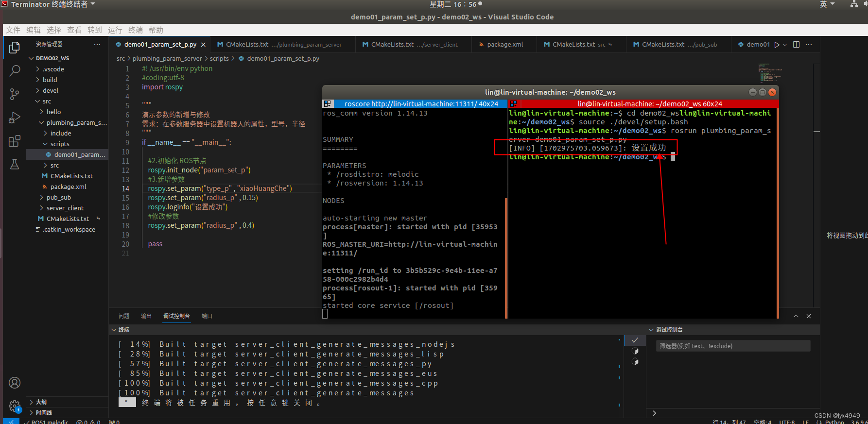Open the 查看 menu
Screen dimensions: 868x424
click(74, 30)
